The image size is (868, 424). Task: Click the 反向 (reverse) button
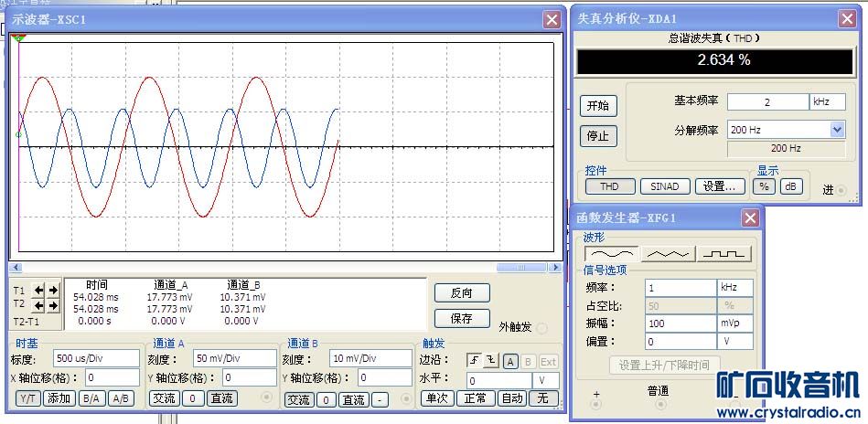click(462, 293)
